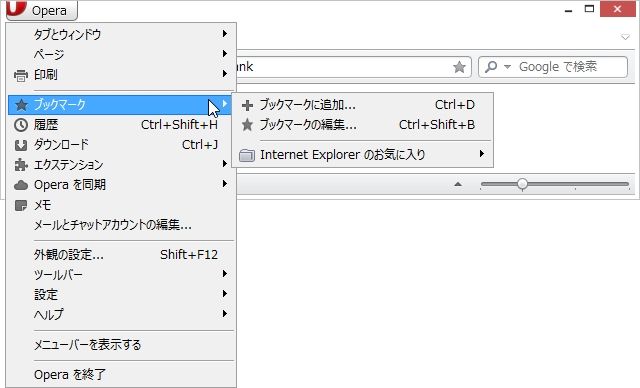Click the Google で検索 field
The width and height of the screenshot is (640, 388).
click(x=553, y=67)
